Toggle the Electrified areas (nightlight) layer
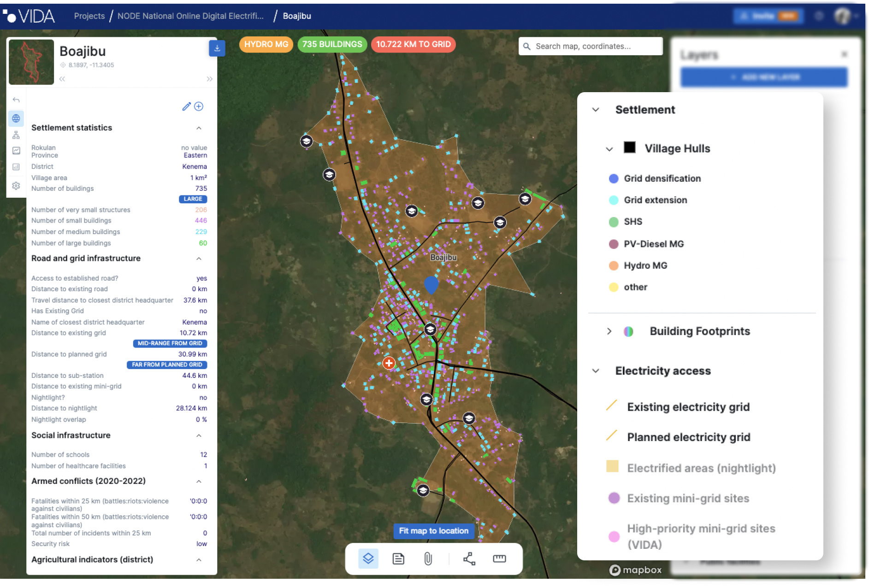869x588 pixels. [x=701, y=468]
